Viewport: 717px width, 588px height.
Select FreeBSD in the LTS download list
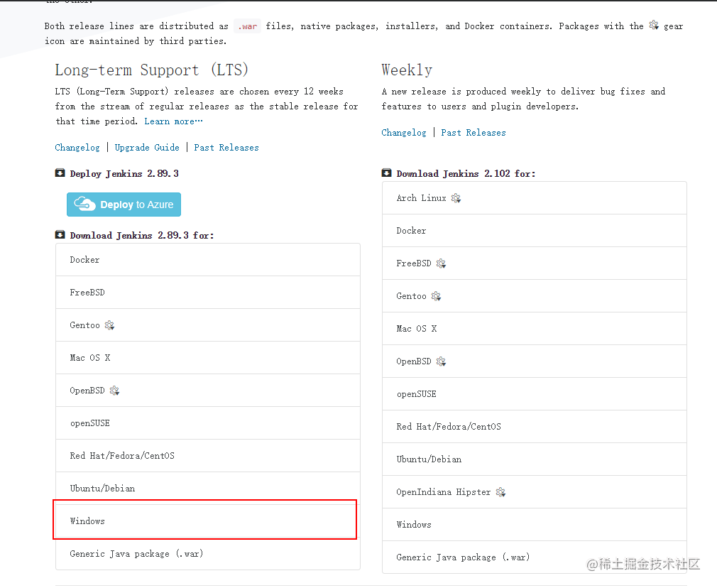click(208, 293)
